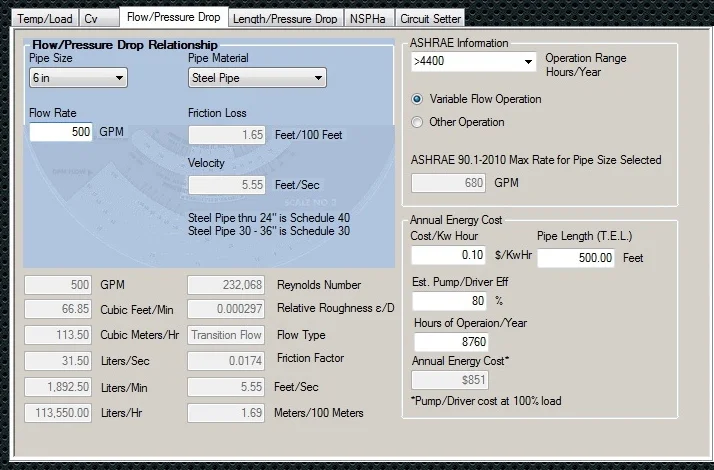Click the Pump/Driver cost at 100% load note
The image size is (714, 470).
[x=486, y=401]
